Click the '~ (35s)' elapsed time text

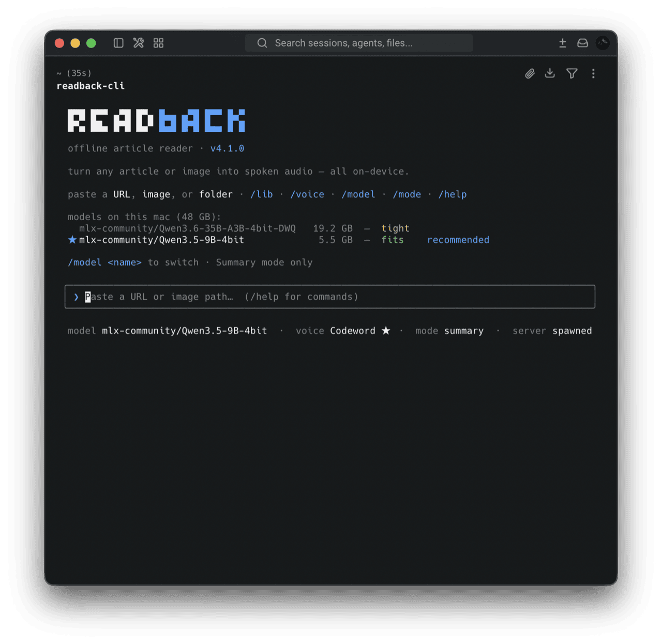point(74,73)
